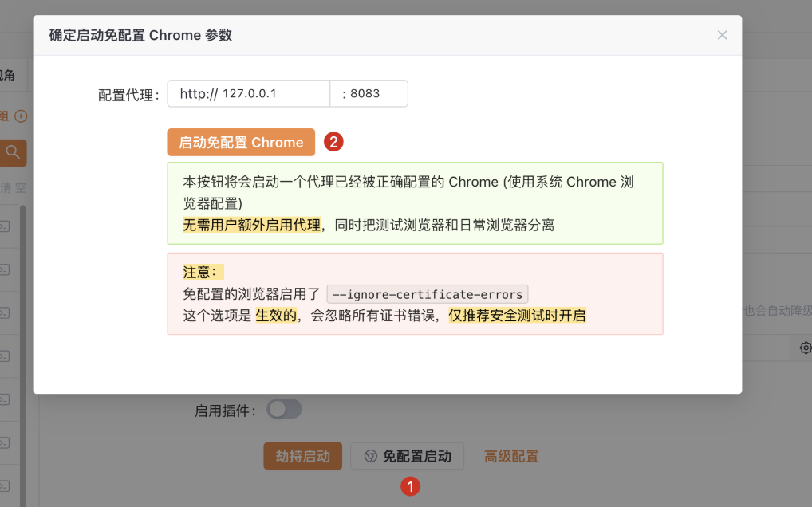Image resolution: width=812 pixels, height=507 pixels.
Task: Select the first terminal icon in left list
Action: pos(4,226)
